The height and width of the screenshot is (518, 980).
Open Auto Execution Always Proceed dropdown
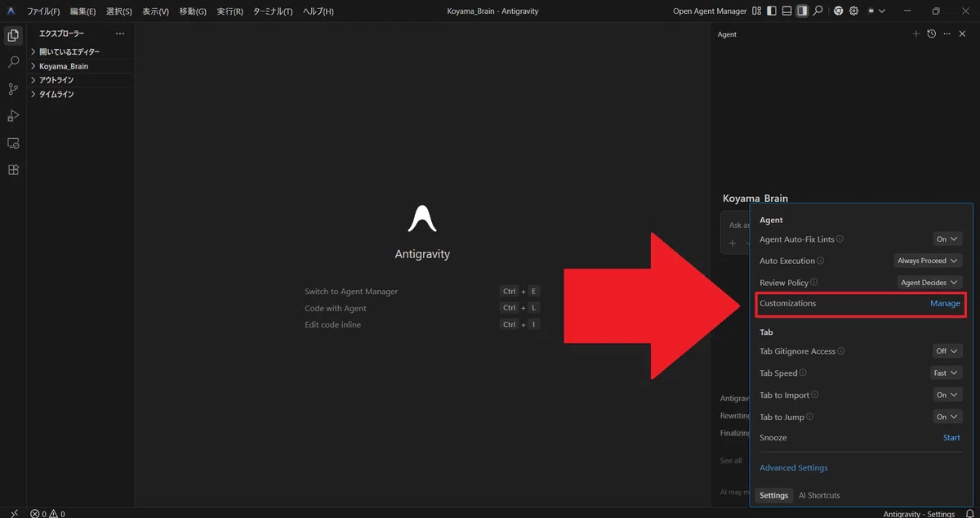click(x=929, y=261)
